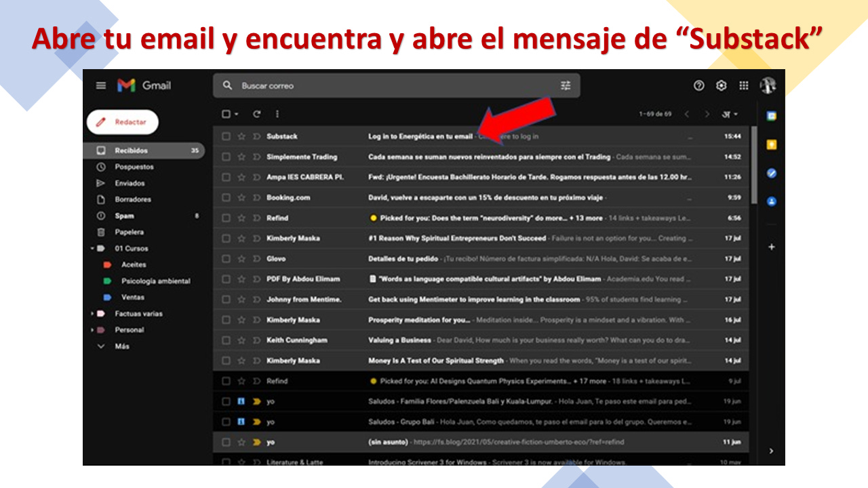Open the Booking.com 15% de descuento email

tap(481, 197)
